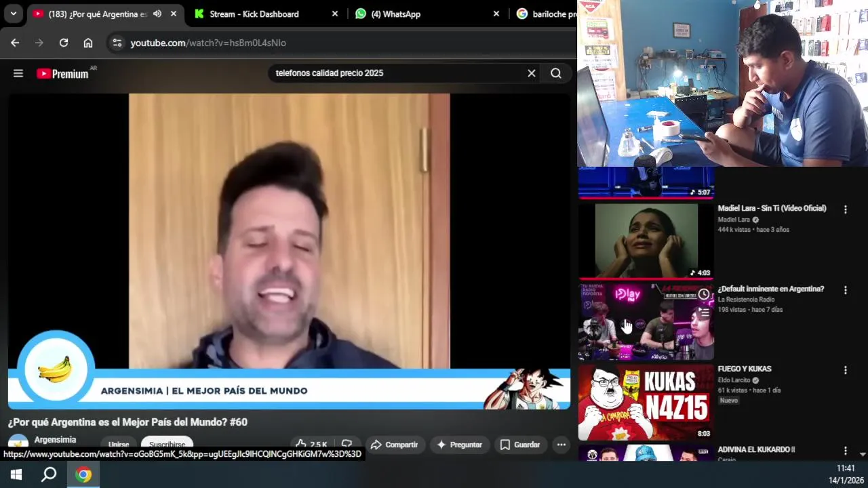
Task: Open the Madiel Lara - Sin Ti title
Action: (x=772, y=208)
